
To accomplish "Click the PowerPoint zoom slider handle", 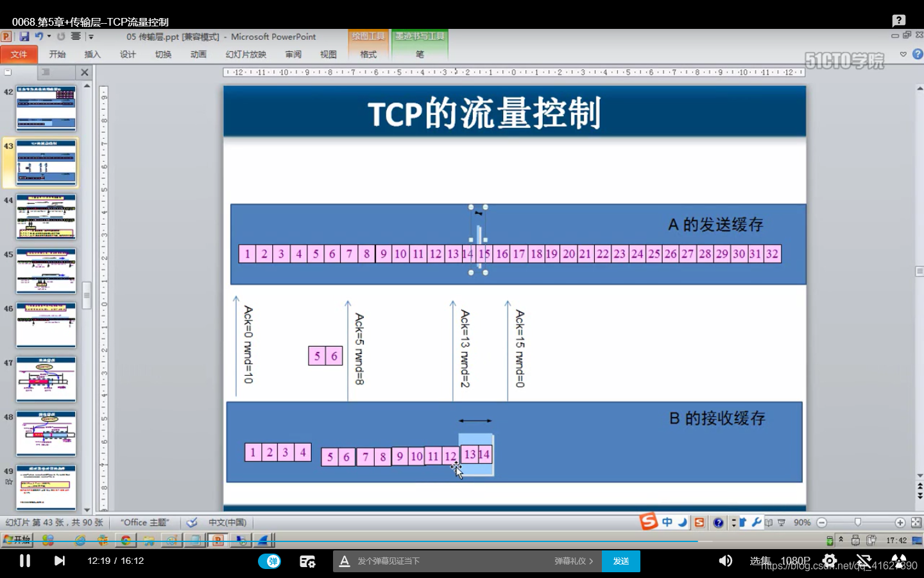I will pyautogui.click(x=858, y=522).
